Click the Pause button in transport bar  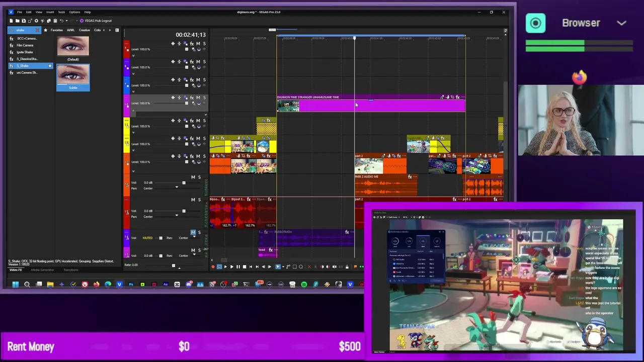point(238,267)
